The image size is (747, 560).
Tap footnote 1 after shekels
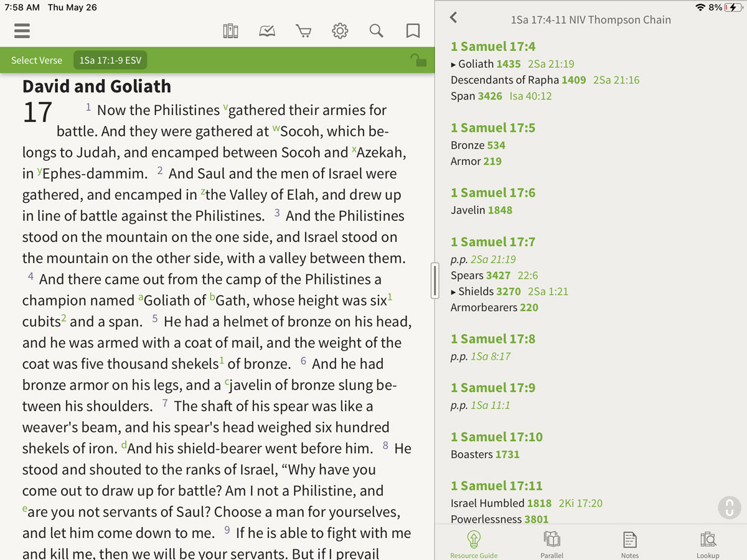222,360
